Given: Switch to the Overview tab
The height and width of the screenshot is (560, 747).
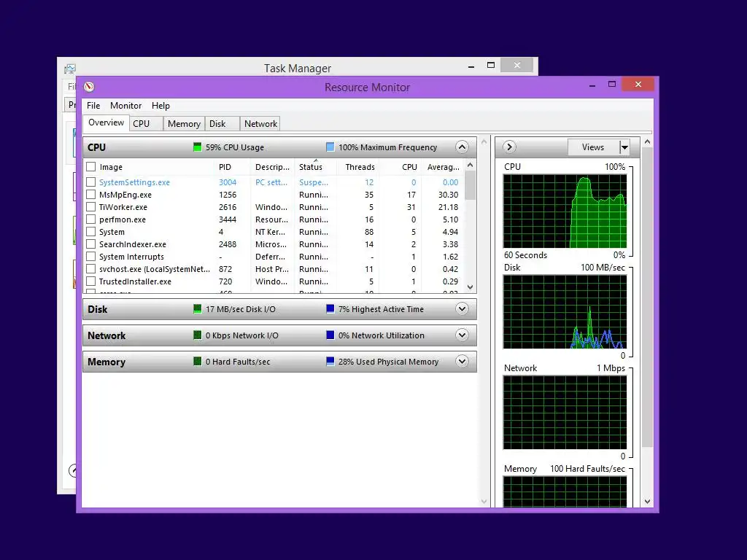Looking at the screenshot, I should point(106,122).
